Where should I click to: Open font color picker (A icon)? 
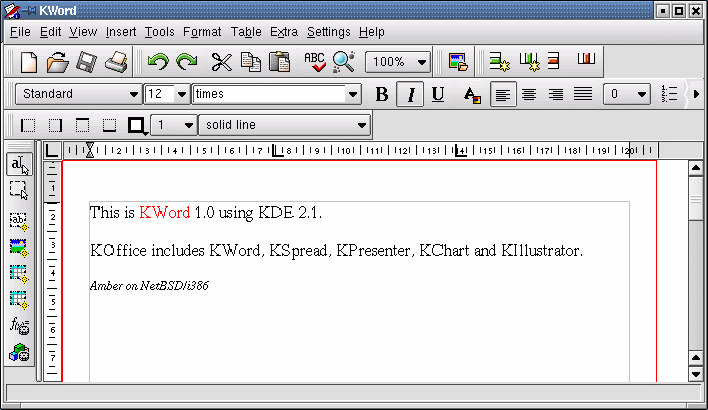point(472,95)
